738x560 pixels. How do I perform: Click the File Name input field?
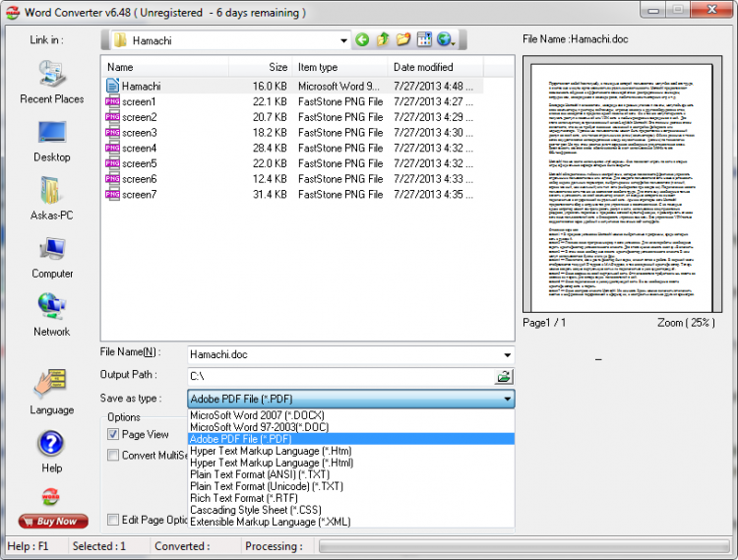[x=344, y=355]
